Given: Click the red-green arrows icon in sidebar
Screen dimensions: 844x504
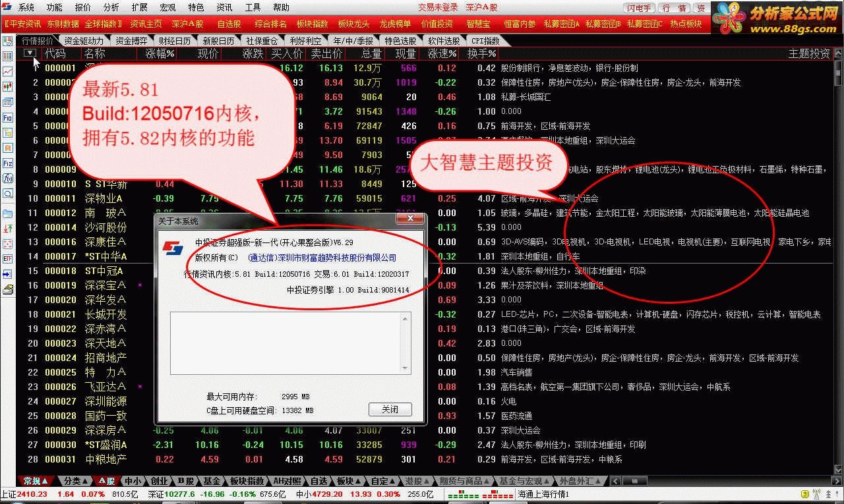Looking at the screenshot, I should click(x=7, y=229).
